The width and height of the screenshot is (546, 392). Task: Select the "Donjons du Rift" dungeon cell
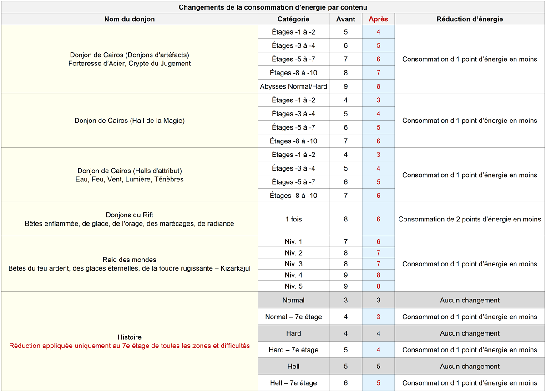pos(129,215)
